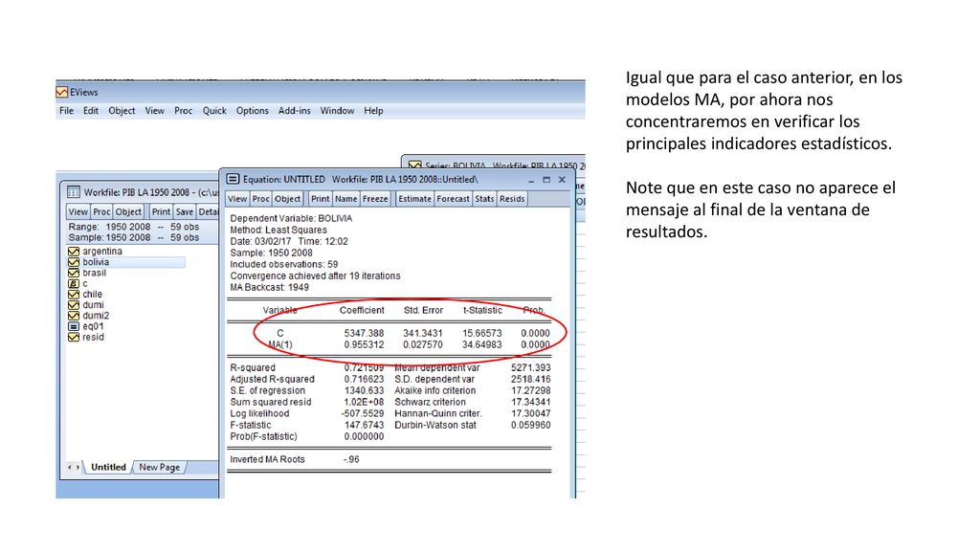
Task: Select the coefficient vector c icon
Action: coord(73,283)
